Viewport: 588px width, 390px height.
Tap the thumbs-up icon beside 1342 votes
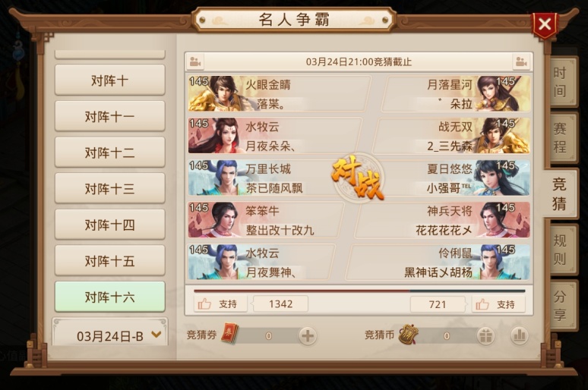click(x=205, y=304)
